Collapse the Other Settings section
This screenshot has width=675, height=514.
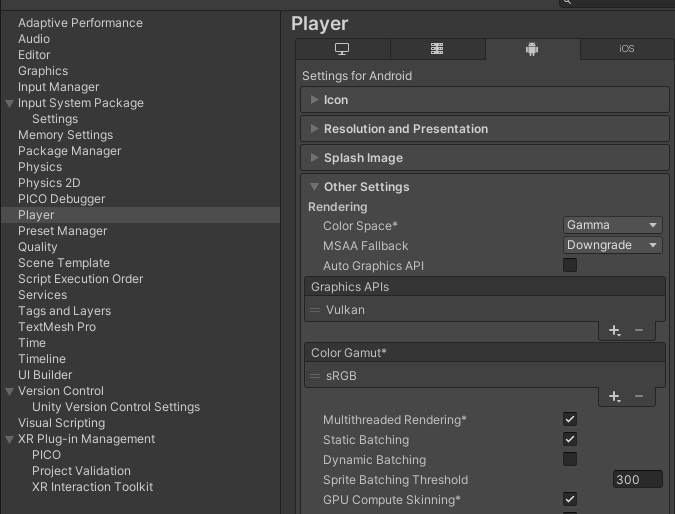click(485, 187)
